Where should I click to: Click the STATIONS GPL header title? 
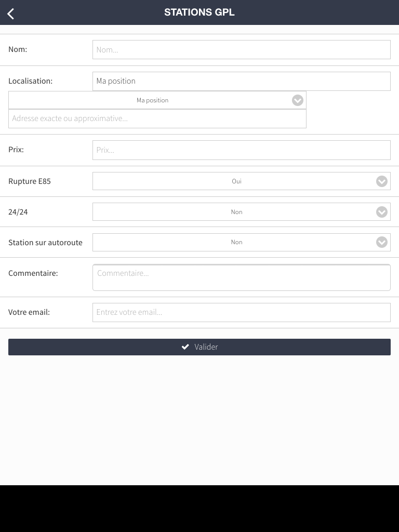[199, 12]
